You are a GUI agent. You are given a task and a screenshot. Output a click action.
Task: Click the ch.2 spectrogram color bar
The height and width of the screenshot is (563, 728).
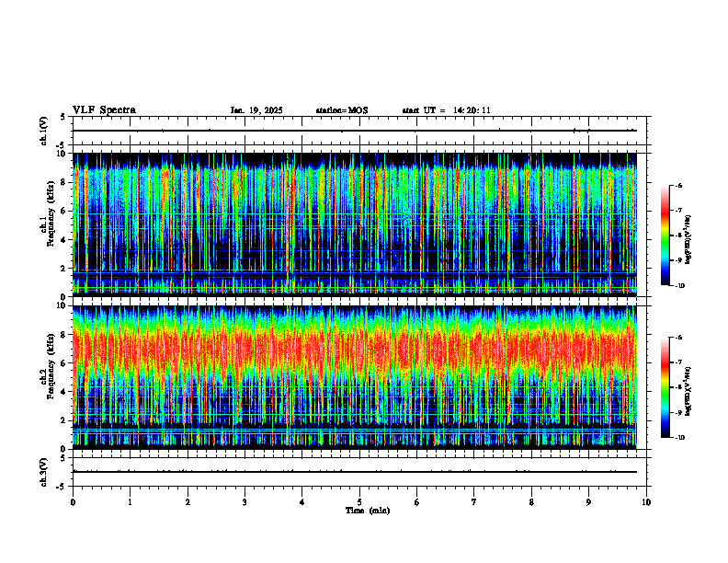pos(665,387)
